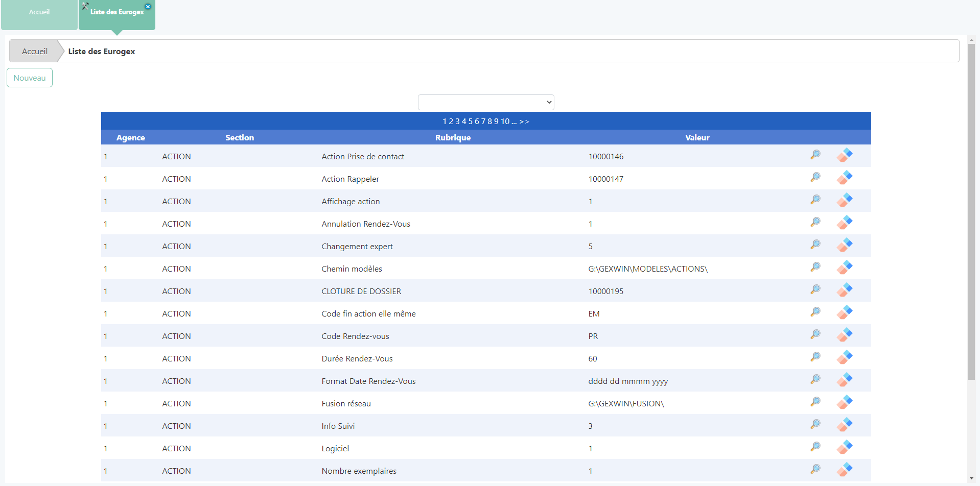View details of Affichage action row

click(815, 200)
